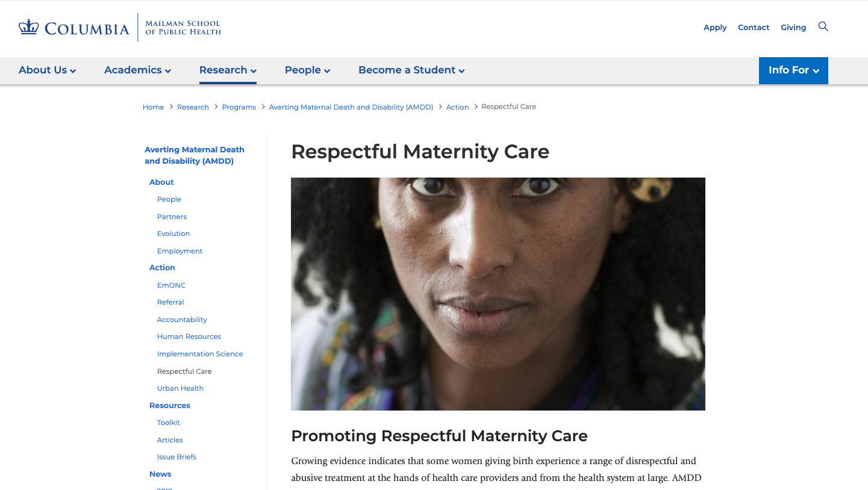
Task: Open the Urban Health section
Action: point(180,388)
